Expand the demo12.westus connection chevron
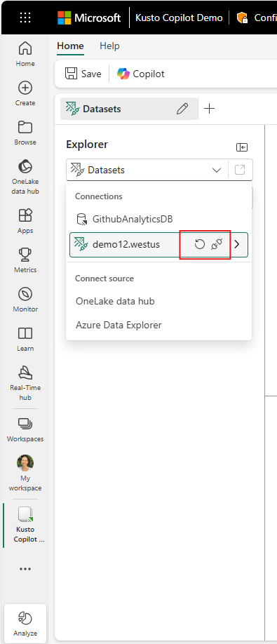This screenshot has height=644, width=277. coord(237,245)
